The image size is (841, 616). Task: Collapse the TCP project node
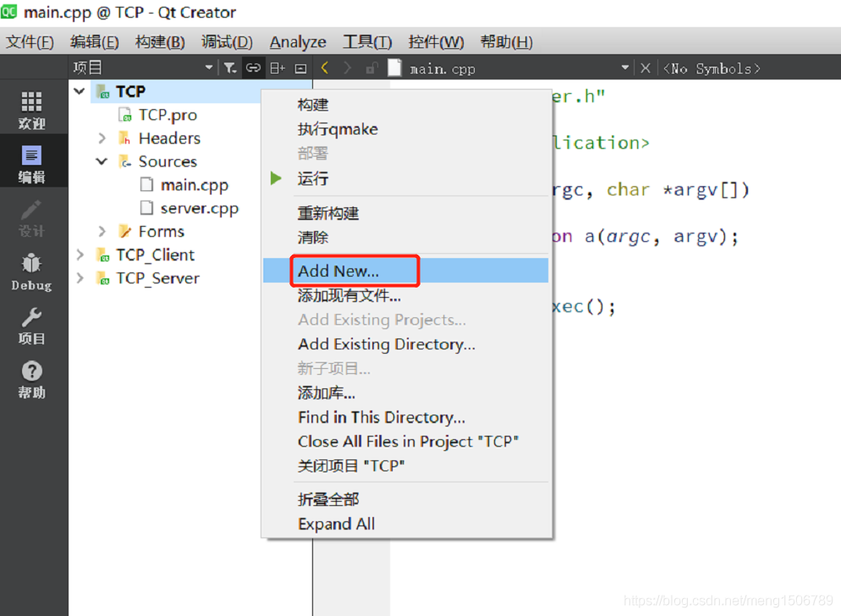(80, 91)
